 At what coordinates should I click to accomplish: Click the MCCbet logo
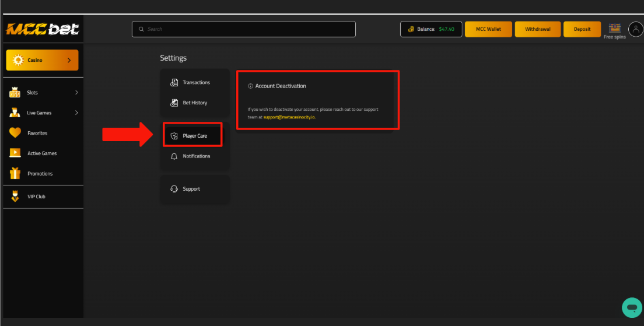pos(42,29)
